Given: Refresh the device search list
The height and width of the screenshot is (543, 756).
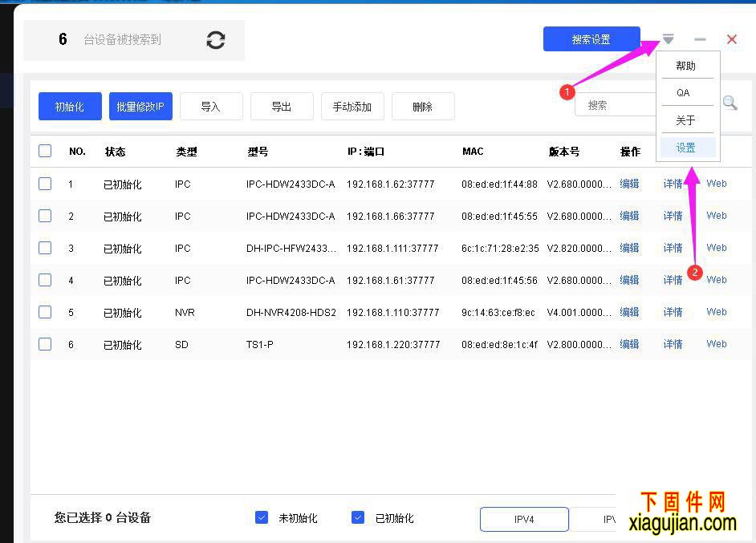Looking at the screenshot, I should [216, 40].
